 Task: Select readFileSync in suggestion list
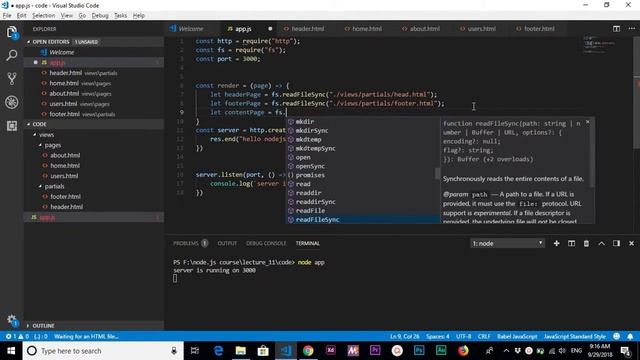point(362,220)
